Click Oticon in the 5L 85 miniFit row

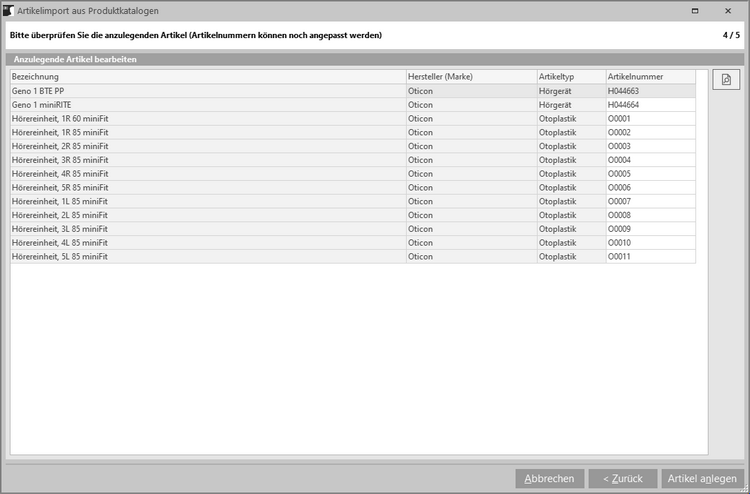(472, 256)
